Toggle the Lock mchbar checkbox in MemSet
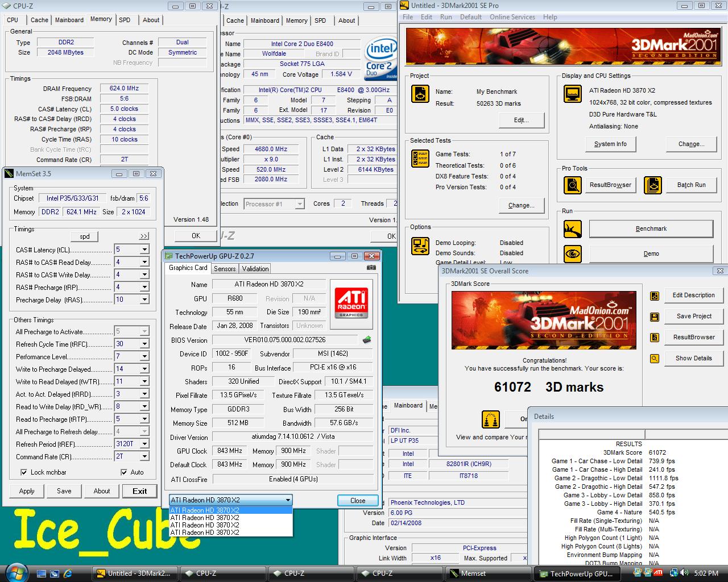Image resolution: width=728 pixels, height=582 pixels. (x=24, y=472)
